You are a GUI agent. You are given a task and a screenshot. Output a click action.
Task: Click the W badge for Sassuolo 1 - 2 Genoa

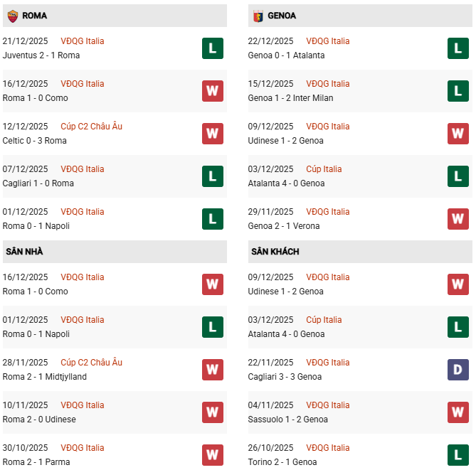click(458, 412)
